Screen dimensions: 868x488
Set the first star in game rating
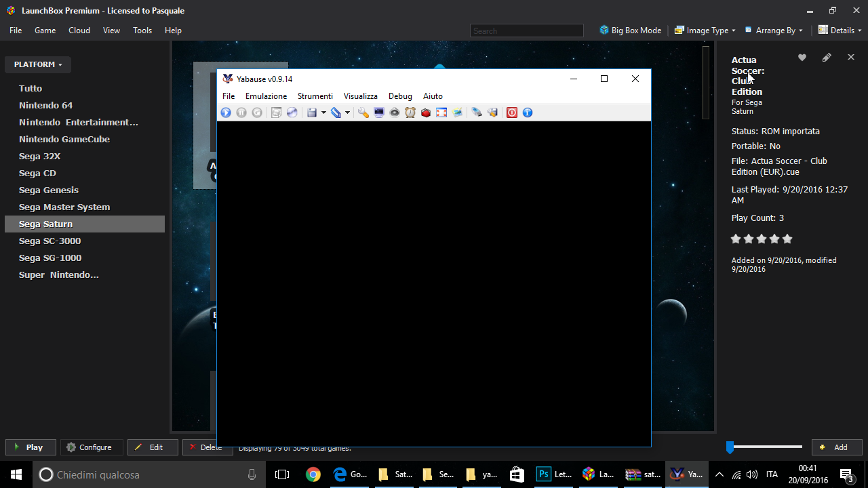[x=736, y=239]
